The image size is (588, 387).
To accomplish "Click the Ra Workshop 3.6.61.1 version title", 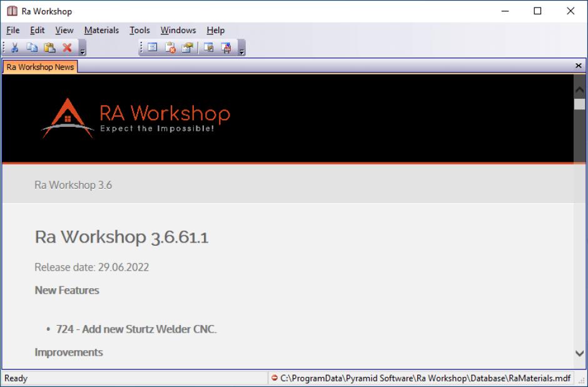I will 121,237.
